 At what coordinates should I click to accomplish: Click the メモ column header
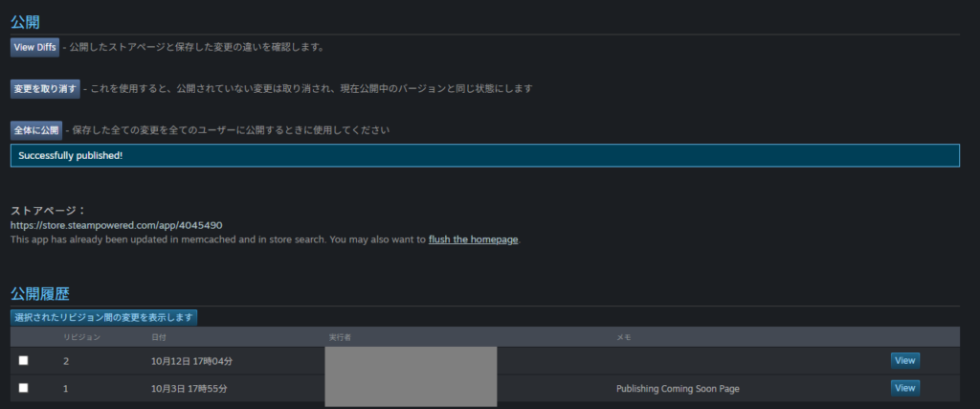coord(623,337)
